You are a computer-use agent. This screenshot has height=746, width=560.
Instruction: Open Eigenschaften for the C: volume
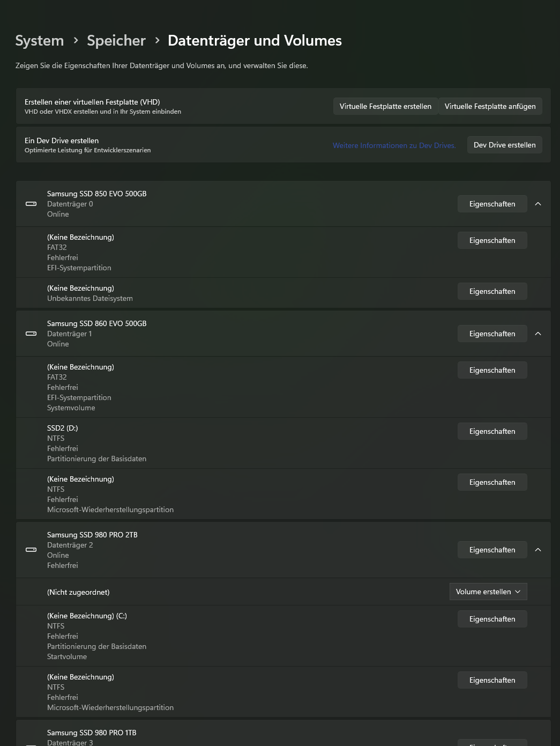(492, 619)
